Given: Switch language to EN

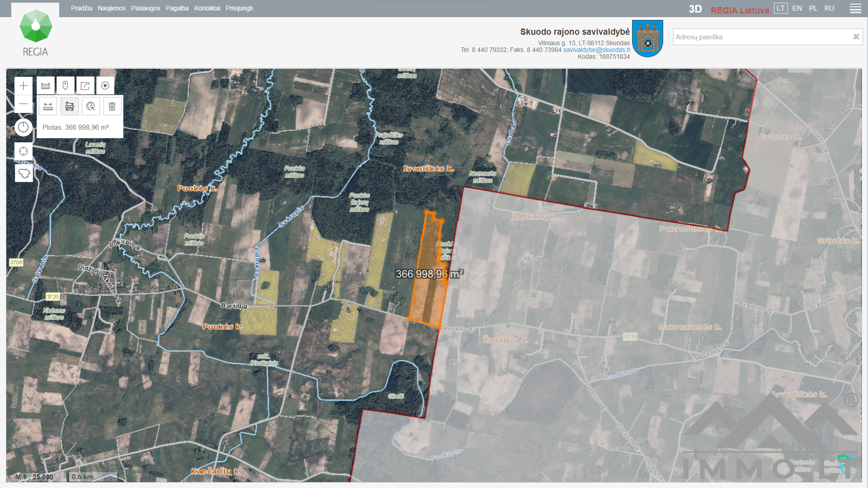Looking at the screenshot, I should click(x=797, y=8).
